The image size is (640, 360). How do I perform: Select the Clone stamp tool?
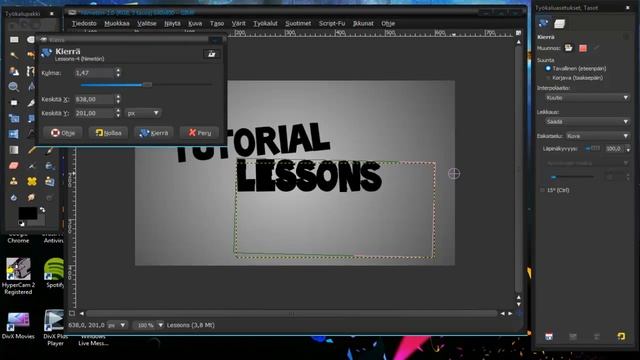(14, 181)
